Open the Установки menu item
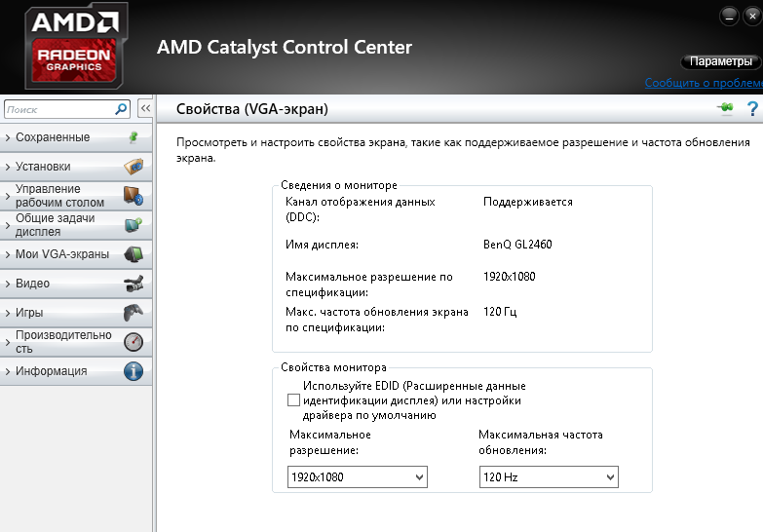The width and height of the screenshot is (763, 532). [x=76, y=167]
